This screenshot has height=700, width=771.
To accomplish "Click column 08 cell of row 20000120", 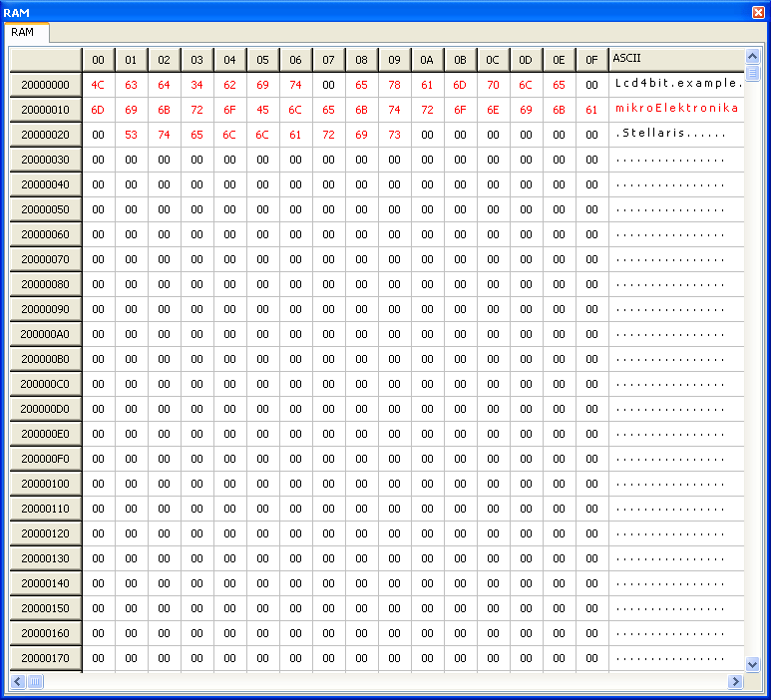I will (361, 533).
